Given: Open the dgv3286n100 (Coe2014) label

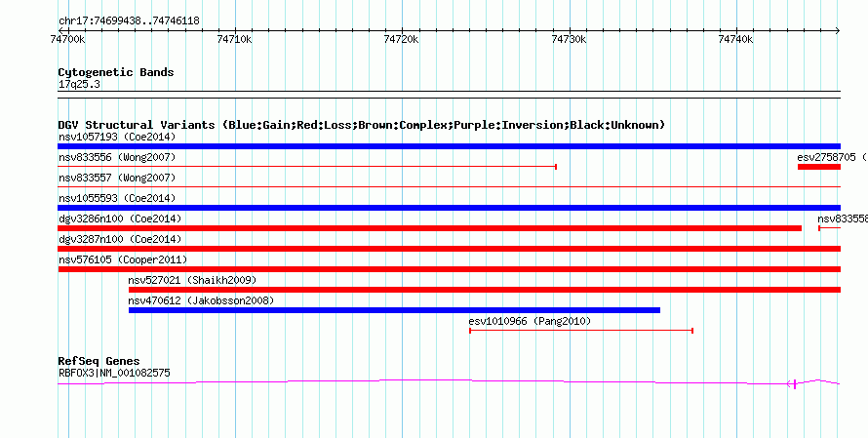Looking at the screenshot, I should [x=120, y=219].
